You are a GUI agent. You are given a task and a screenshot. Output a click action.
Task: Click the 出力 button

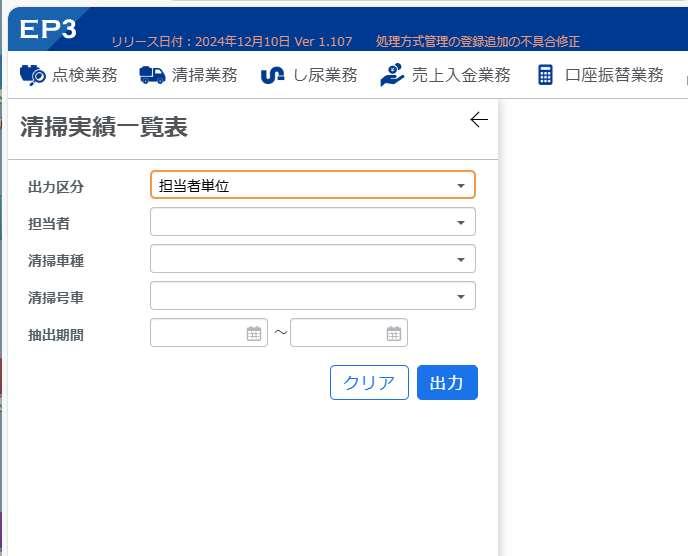point(447,383)
